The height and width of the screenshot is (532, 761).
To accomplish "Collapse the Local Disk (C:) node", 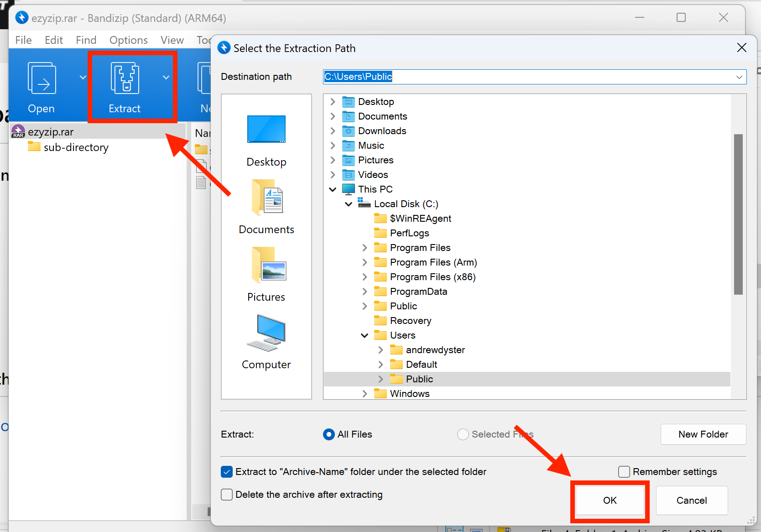I will point(349,204).
